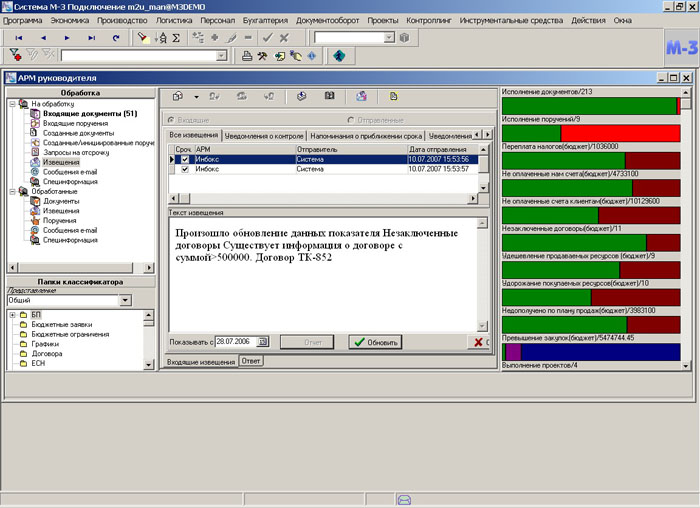Switch to the Уведомления о контроле tab
The image size is (700, 508).
tap(264, 136)
